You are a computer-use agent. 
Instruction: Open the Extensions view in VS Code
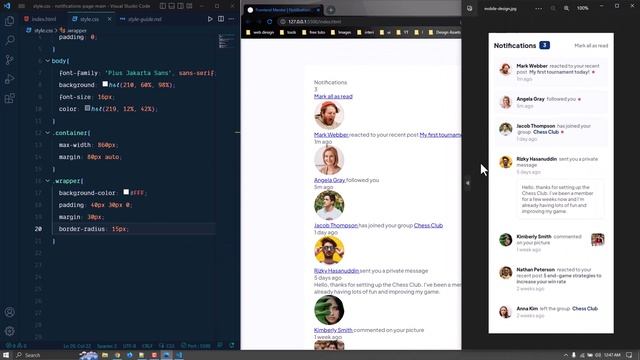click(x=9, y=98)
